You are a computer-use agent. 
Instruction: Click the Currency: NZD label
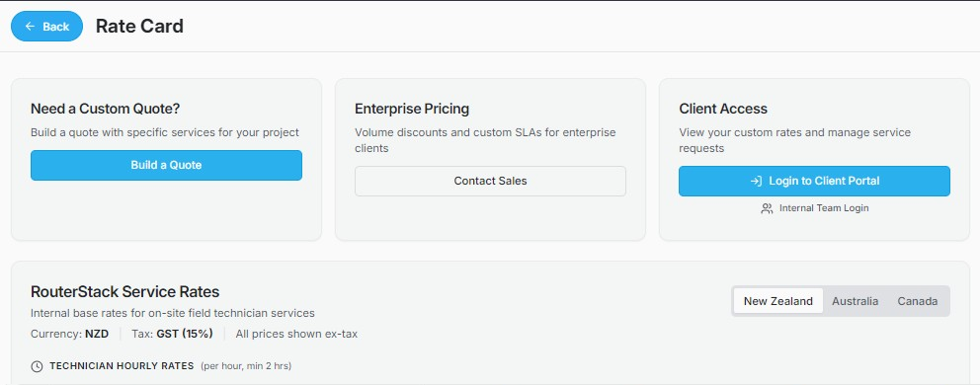point(69,334)
